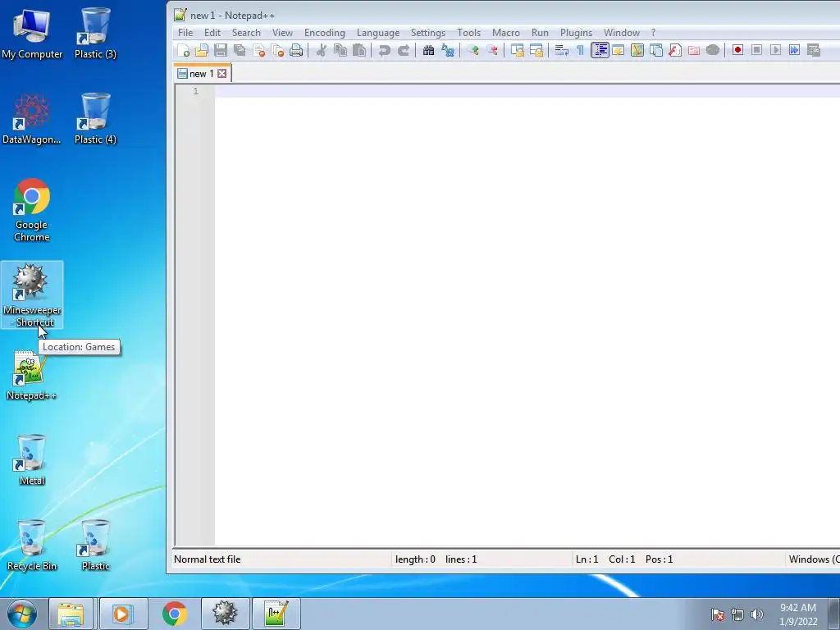Click 'Normal text file' in status bar
This screenshot has width=840, height=630.
point(208,559)
